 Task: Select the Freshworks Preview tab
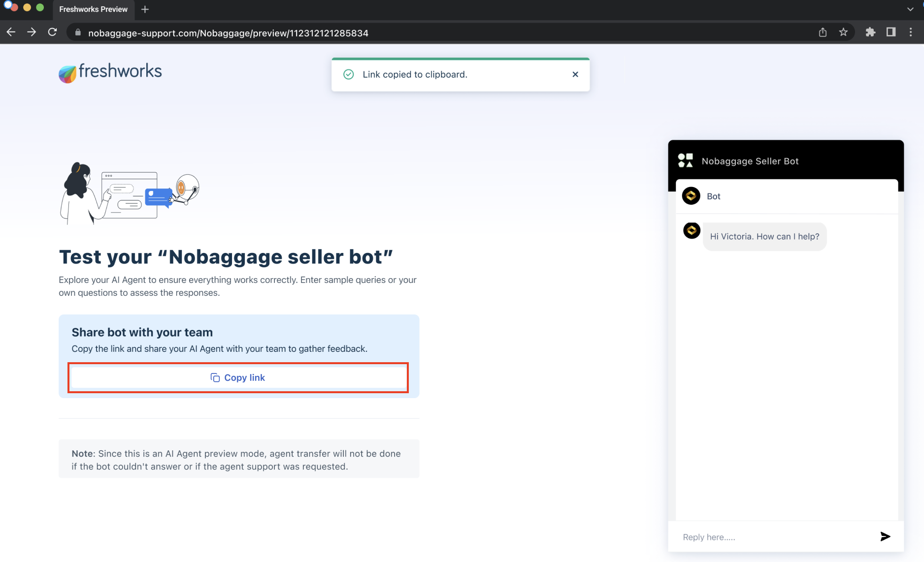[x=93, y=9]
